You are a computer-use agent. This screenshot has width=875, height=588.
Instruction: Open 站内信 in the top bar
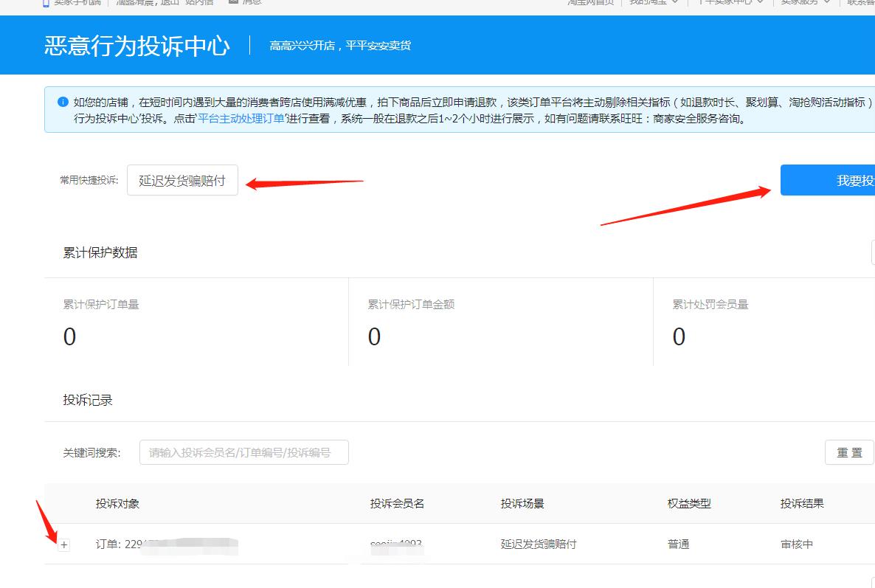199,3
